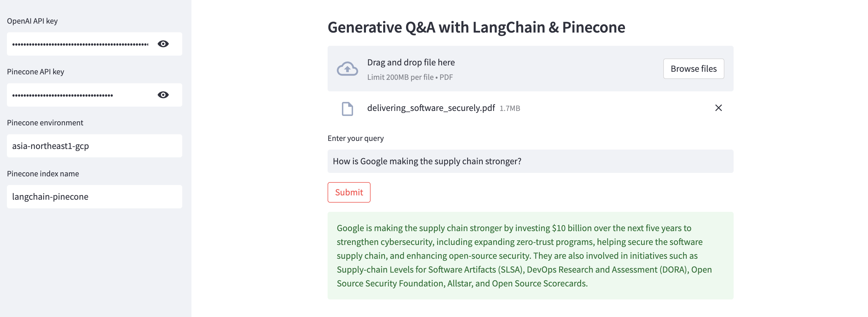The width and height of the screenshot is (868, 317).
Task: Click the Submit button
Action: tap(349, 192)
